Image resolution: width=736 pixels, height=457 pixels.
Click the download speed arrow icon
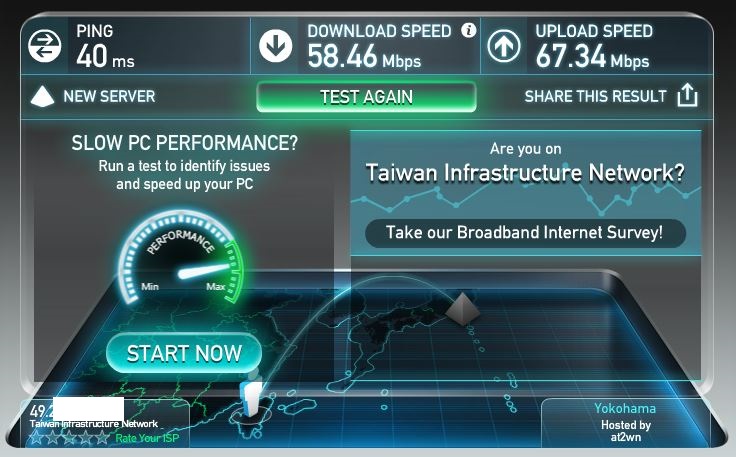tap(276, 46)
